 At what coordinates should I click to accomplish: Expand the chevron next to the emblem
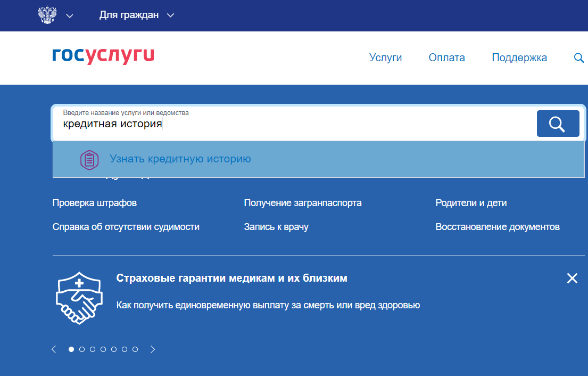70,16
